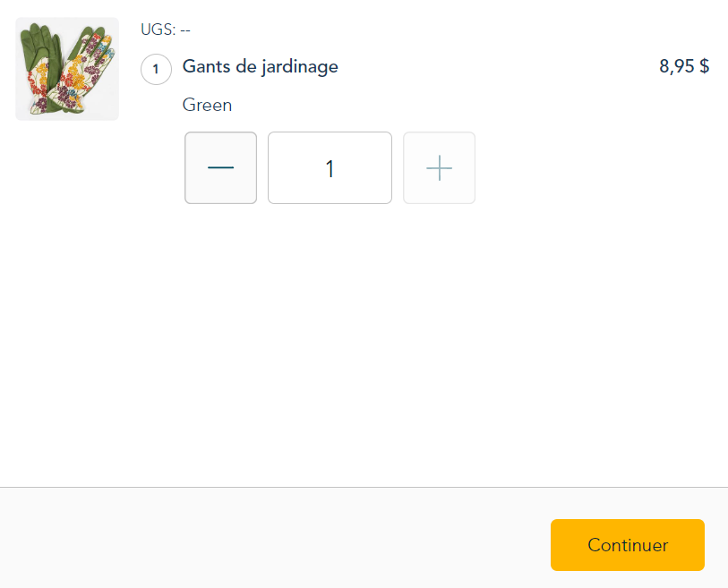Click the item price at right edge

[684, 66]
